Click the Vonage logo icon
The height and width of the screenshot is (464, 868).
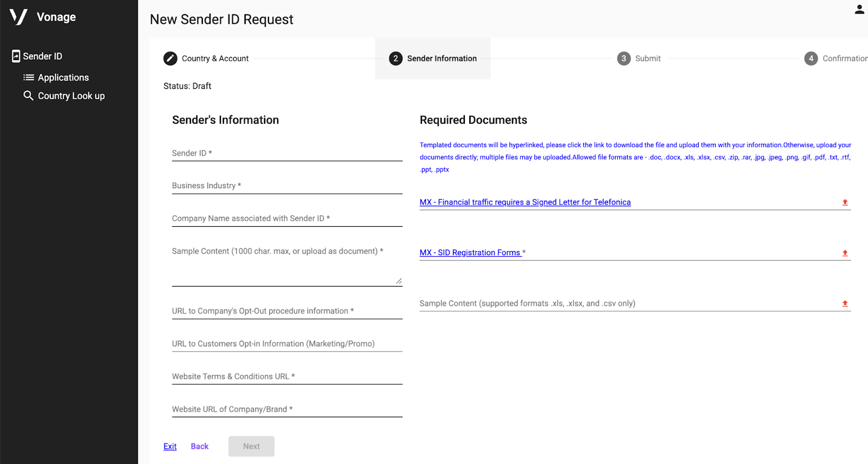click(x=18, y=17)
